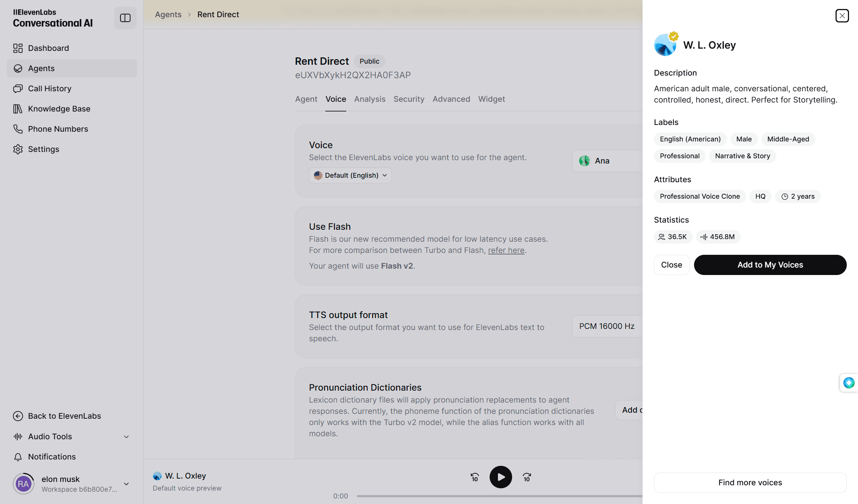Image resolution: width=858 pixels, height=504 pixels.
Task: Click the Narrative & Story label chip
Action: 742,156
